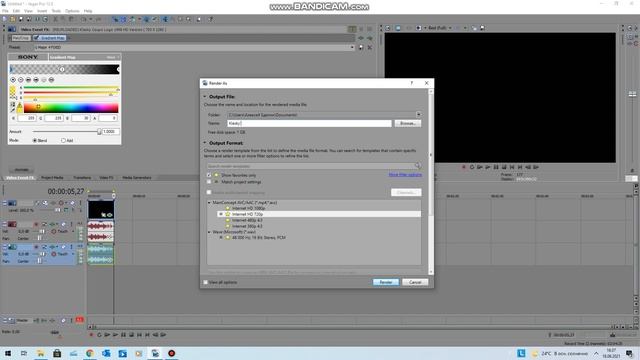This screenshot has width=640, height=360.
Task: Open the File menu
Action: point(5,11)
